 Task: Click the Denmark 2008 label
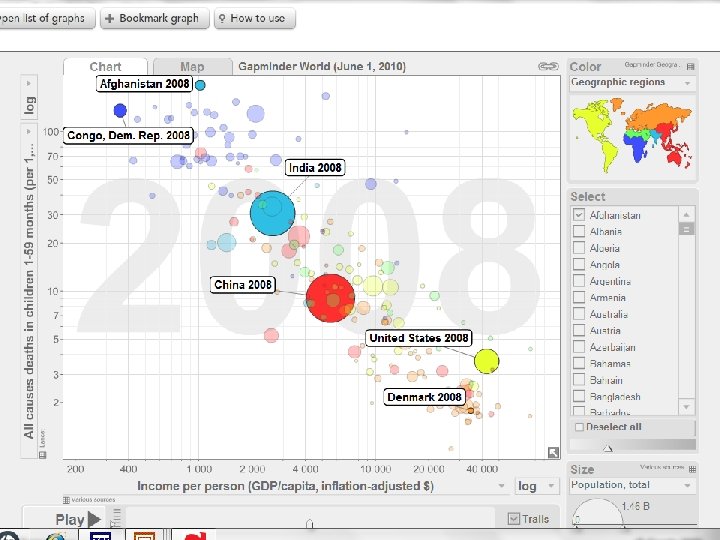point(424,397)
